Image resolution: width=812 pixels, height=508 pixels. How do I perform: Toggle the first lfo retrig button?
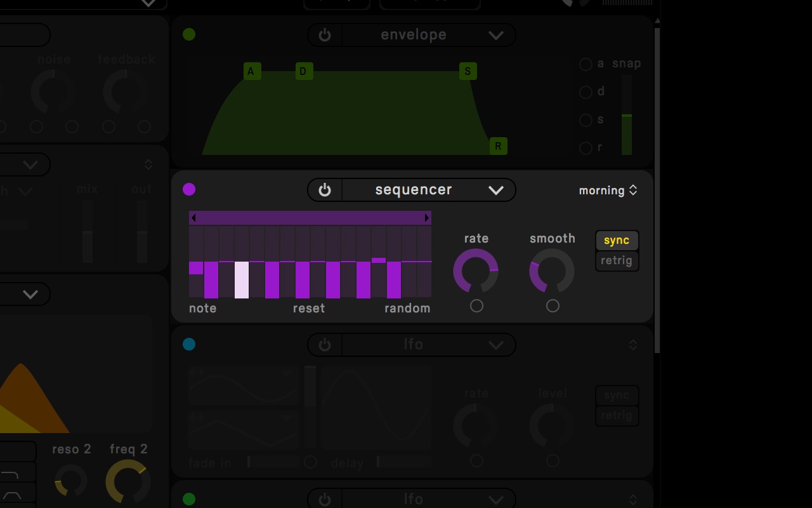coord(617,416)
